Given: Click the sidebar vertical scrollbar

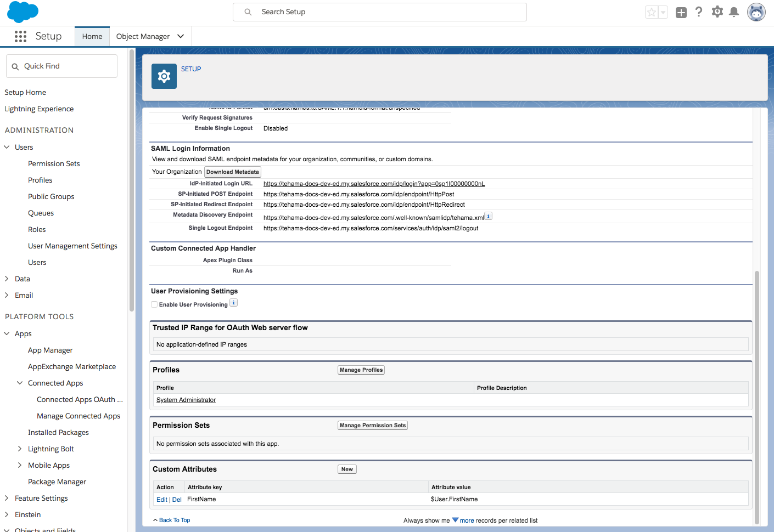Looking at the screenshot, I should pyautogui.click(x=132, y=181).
